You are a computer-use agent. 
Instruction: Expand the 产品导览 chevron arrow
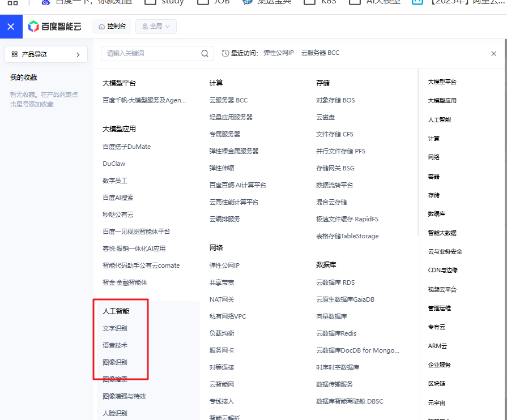pos(78,54)
